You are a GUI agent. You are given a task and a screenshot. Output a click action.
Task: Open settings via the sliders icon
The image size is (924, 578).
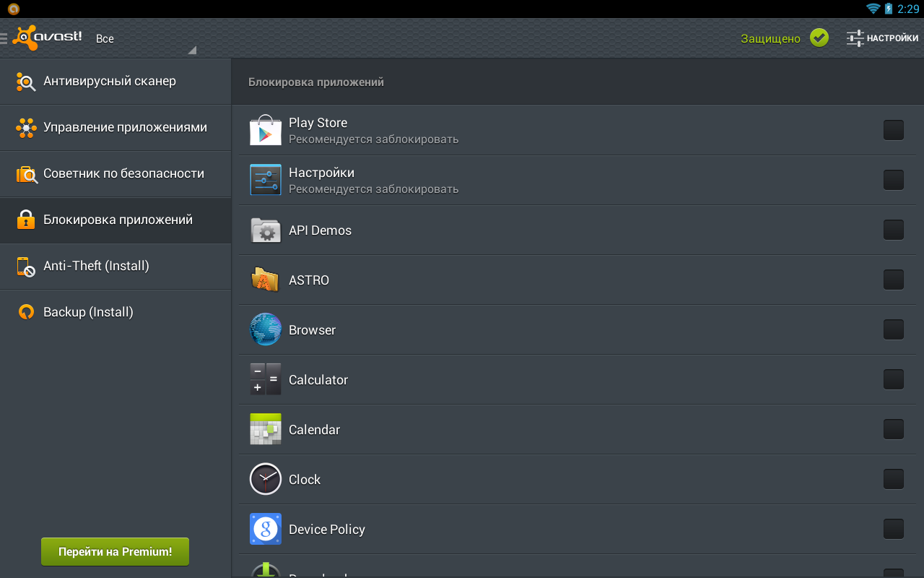click(x=855, y=38)
